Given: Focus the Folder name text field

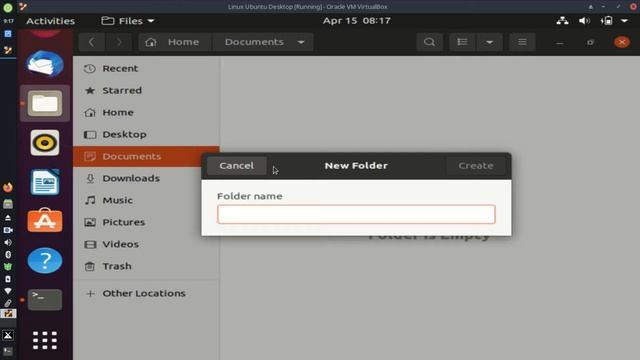Looking at the screenshot, I should (x=356, y=214).
